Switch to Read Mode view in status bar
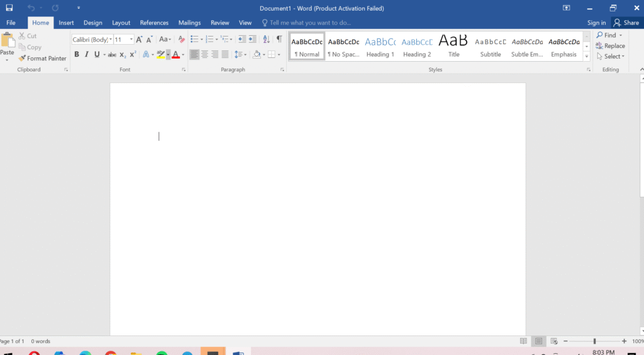Viewport: 644px width, 355px height. (x=523, y=341)
